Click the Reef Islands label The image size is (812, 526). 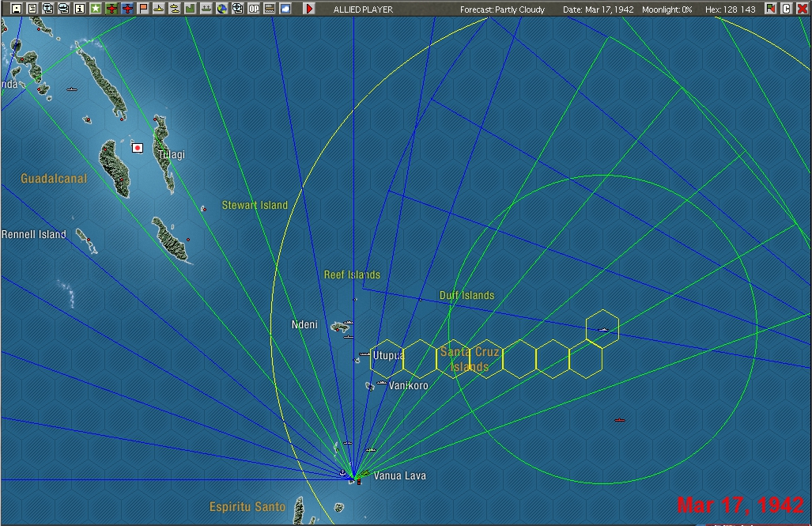coord(352,274)
